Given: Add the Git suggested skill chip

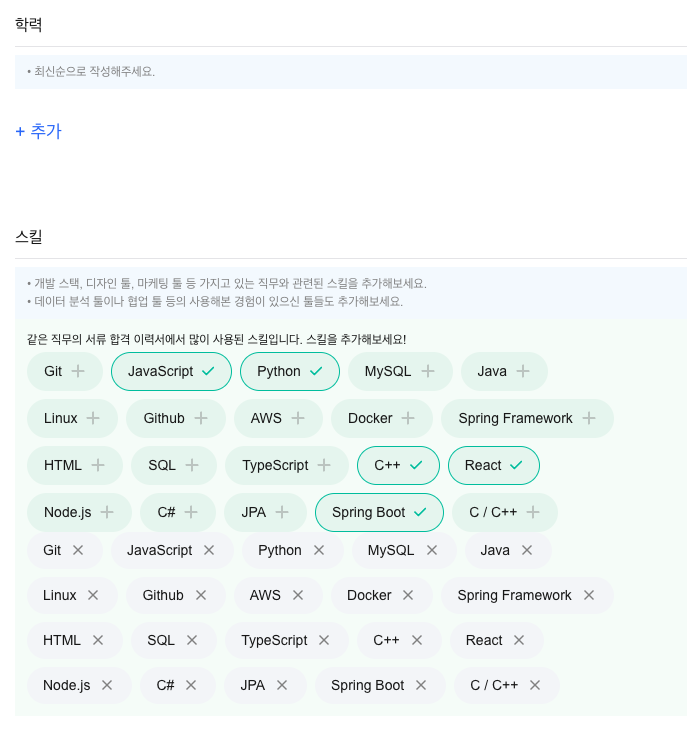Looking at the screenshot, I should pyautogui.click(x=65, y=372).
